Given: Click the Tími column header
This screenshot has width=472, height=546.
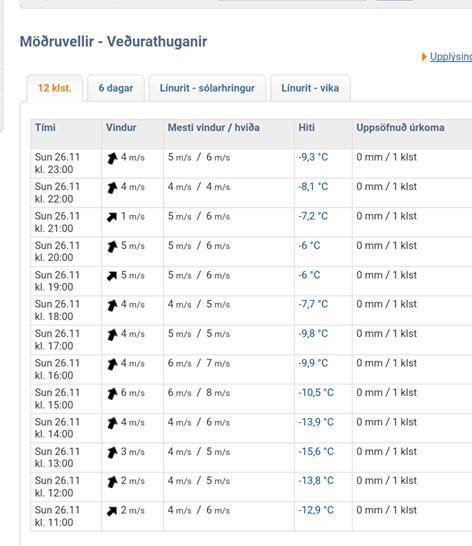Looking at the screenshot, I should (x=45, y=127).
